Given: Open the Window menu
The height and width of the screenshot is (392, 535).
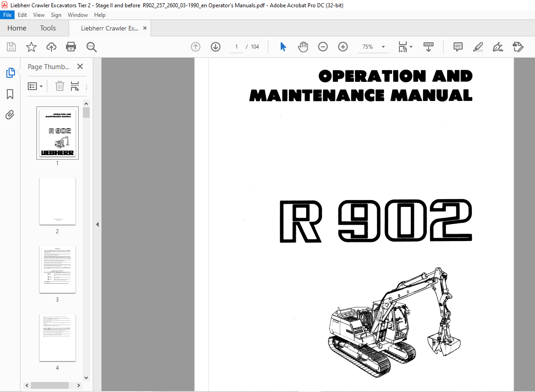Looking at the screenshot, I should tap(78, 15).
